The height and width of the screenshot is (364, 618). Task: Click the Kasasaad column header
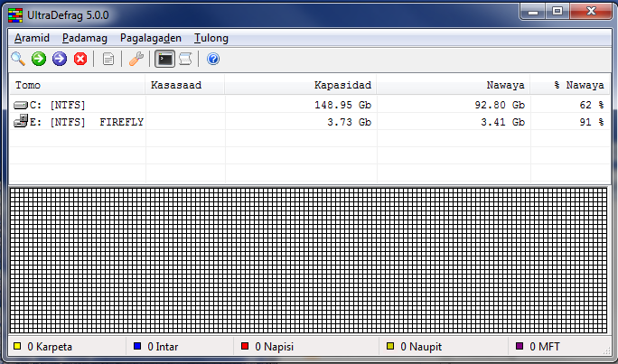coord(185,85)
